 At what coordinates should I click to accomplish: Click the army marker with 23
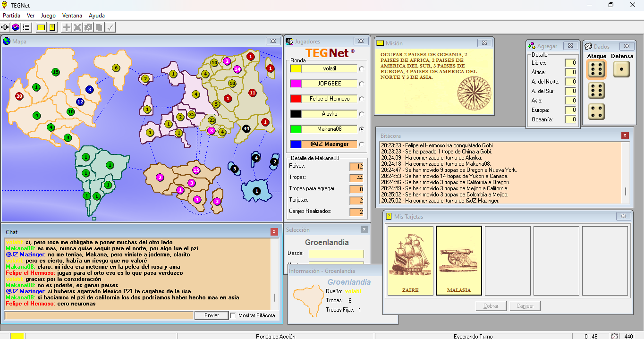[212, 120]
